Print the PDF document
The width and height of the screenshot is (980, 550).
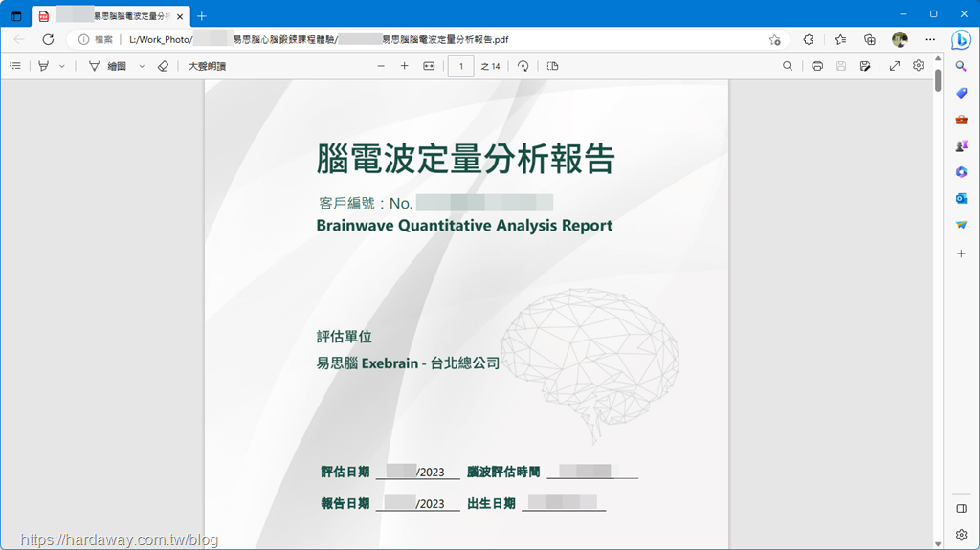click(x=817, y=66)
